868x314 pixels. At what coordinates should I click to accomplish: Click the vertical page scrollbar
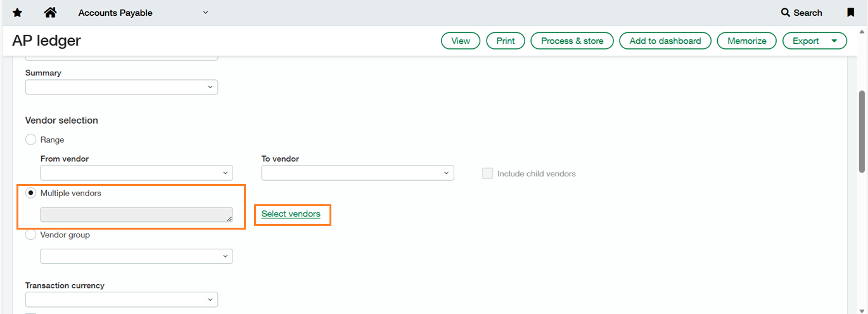click(x=862, y=131)
